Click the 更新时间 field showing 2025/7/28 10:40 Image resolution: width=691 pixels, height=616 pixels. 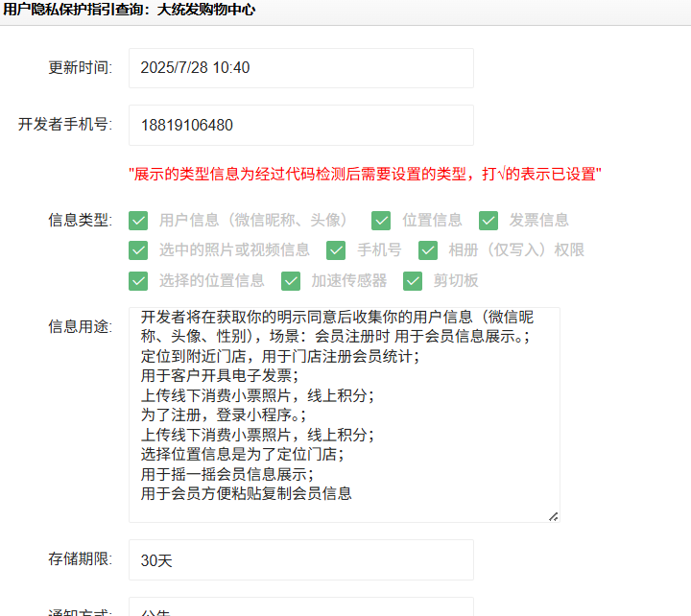click(x=301, y=68)
